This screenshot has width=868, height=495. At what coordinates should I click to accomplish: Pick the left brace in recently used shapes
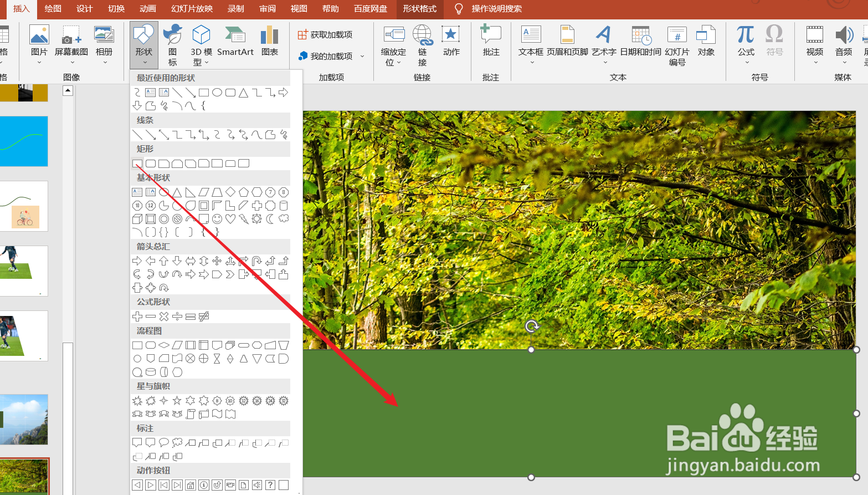(204, 105)
